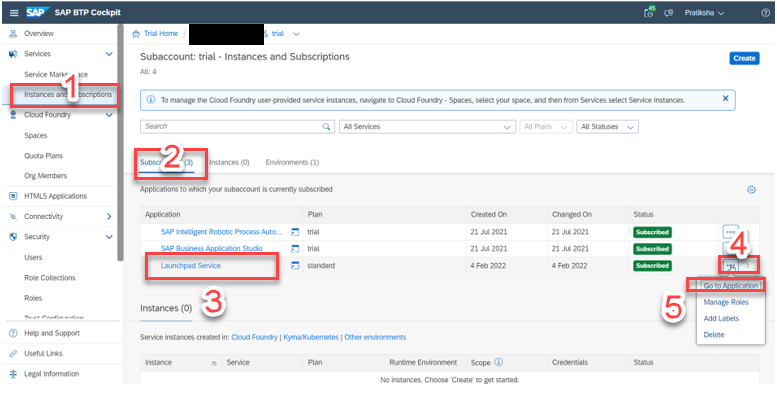Click go-to-application icon for Business Application Studio
This screenshot has height=401, width=777.
(295, 248)
